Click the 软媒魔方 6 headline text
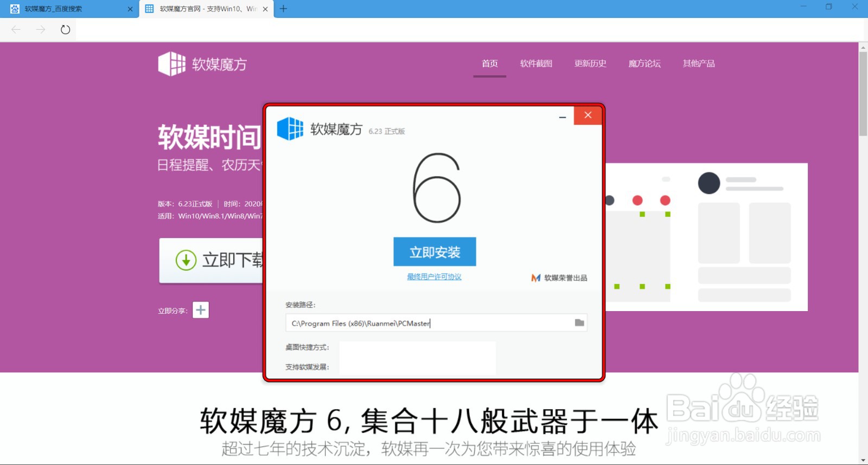 (x=429, y=421)
